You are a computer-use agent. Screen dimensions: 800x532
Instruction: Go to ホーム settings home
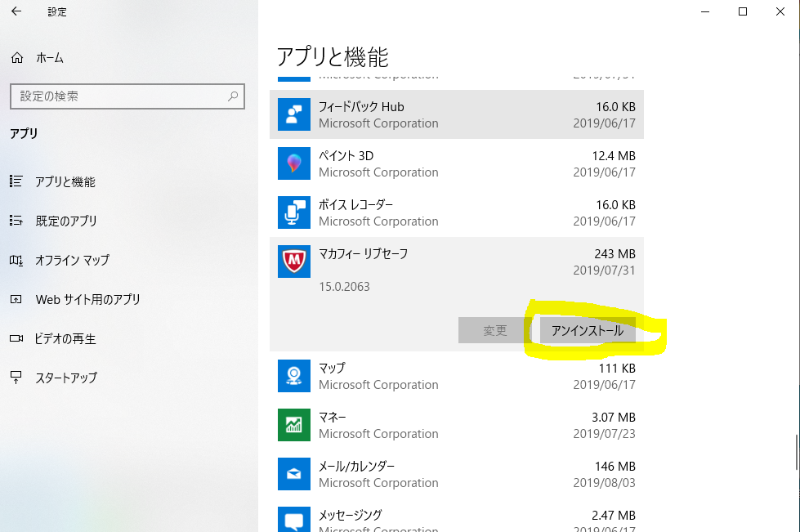tap(50, 58)
